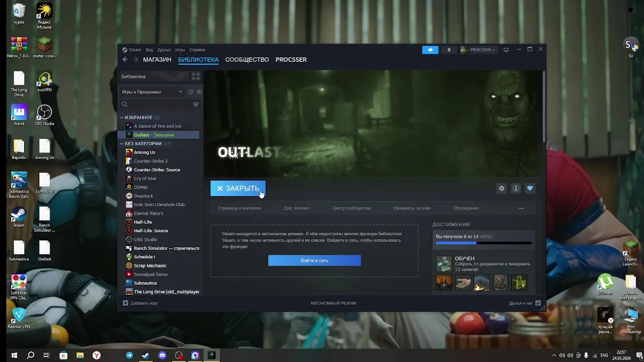Screen dimensions: 644x362
Task: Open the СООБЩЕСТВО tab
Action: 247,59
